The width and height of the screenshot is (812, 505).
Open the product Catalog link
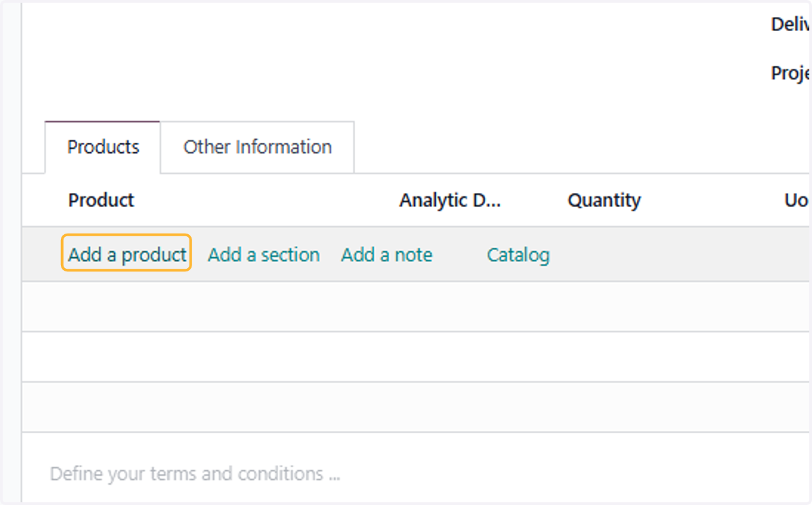coord(518,255)
